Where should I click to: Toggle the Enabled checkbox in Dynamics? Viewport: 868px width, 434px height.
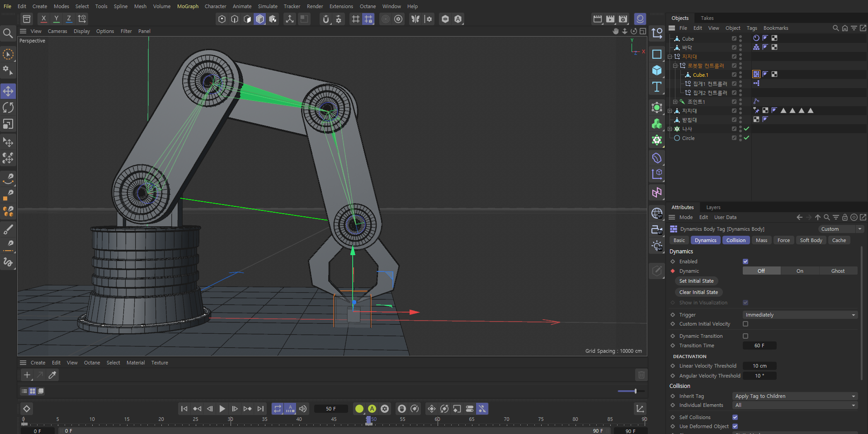745,261
